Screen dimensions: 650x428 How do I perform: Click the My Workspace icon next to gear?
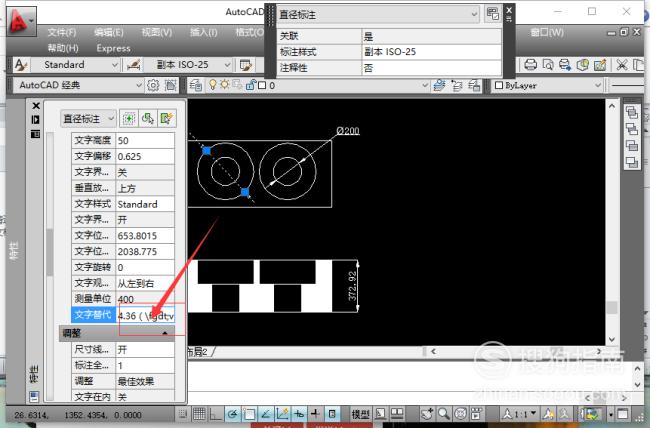point(170,85)
